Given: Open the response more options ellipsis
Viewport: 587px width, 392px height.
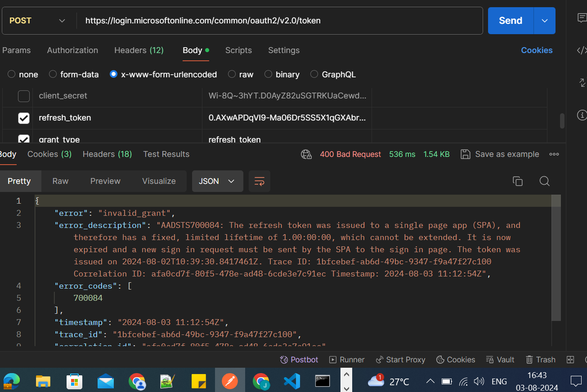Looking at the screenshot, I should (554, 154).
